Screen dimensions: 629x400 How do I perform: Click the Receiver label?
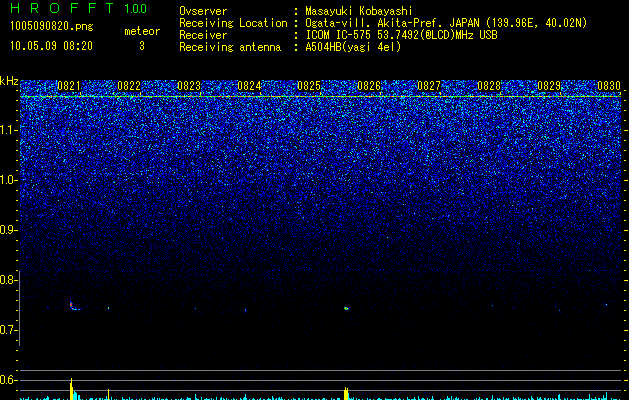(203, 35)
